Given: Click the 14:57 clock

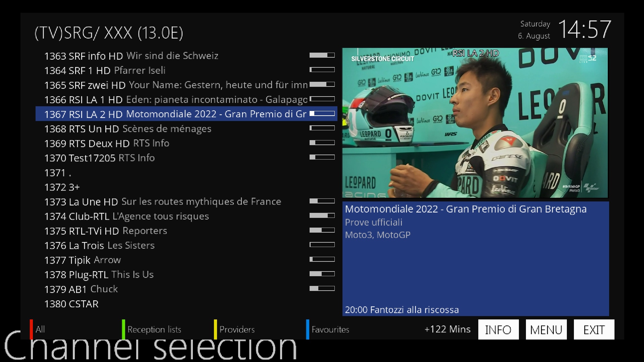Looking at the screenshot, I should pos(585,29).
